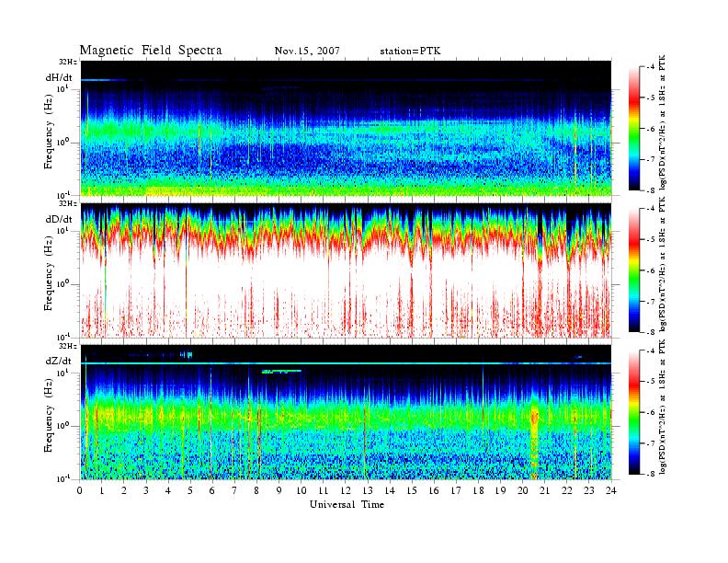
Task: Click the 'station=PTK' label
Action: (x=411, y=52)
